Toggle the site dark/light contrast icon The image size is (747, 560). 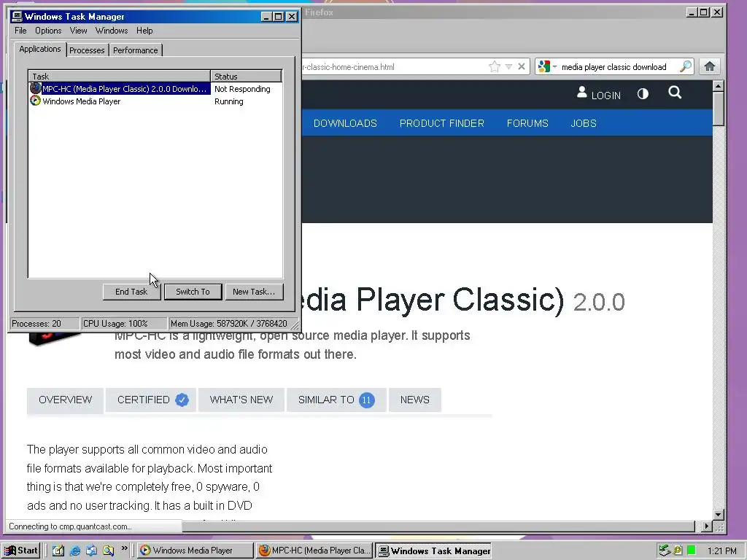643,94
